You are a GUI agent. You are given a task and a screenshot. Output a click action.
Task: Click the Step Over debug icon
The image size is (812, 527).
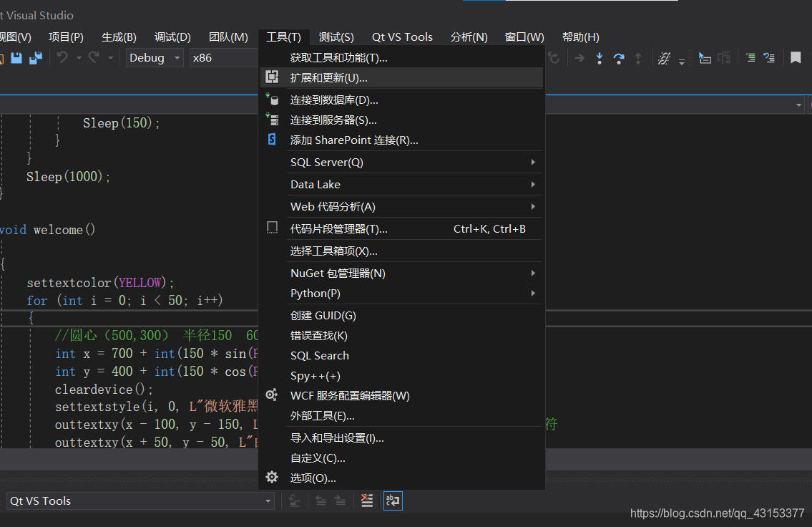(x=619, y=58)
